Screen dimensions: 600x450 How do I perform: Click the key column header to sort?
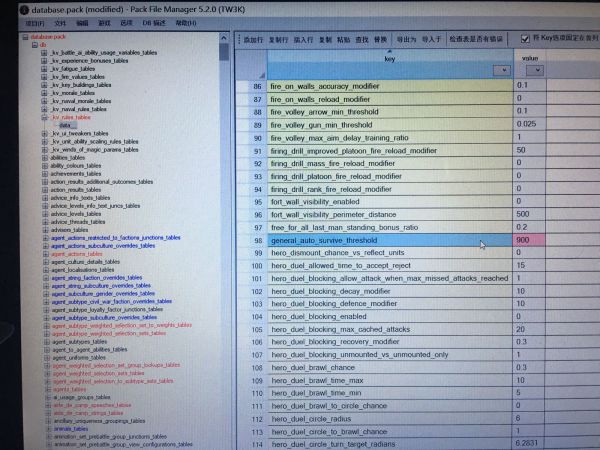click(389, 59)
